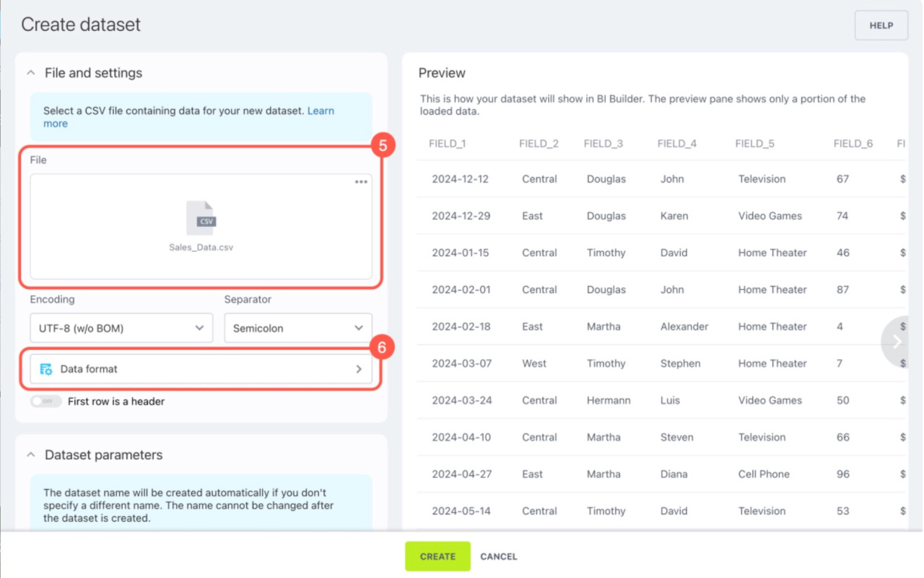Click the FIELD_1 column header
The width and height of the screenshot is (924, 578).
pyautogui.click(x=447, y=144)
